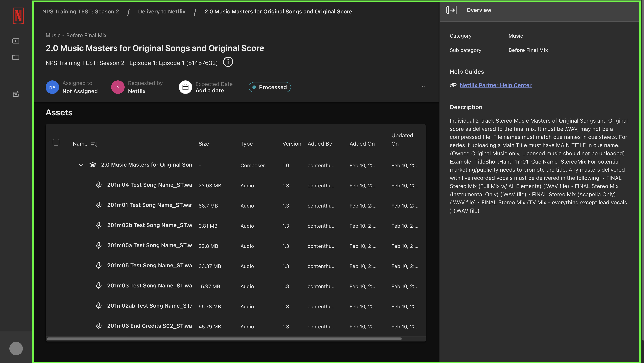The height and width of the screenshot is (363, 644).
Task: Click the 23.03 MB size cell
Action: point(210,186)
